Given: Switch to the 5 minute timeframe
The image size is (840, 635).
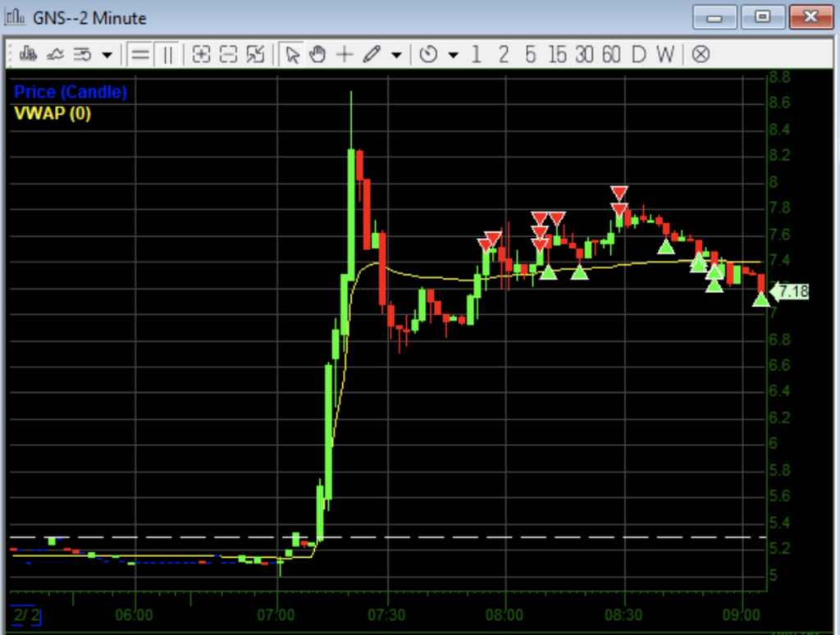Looking at the screenshot, I should [531, 54].
